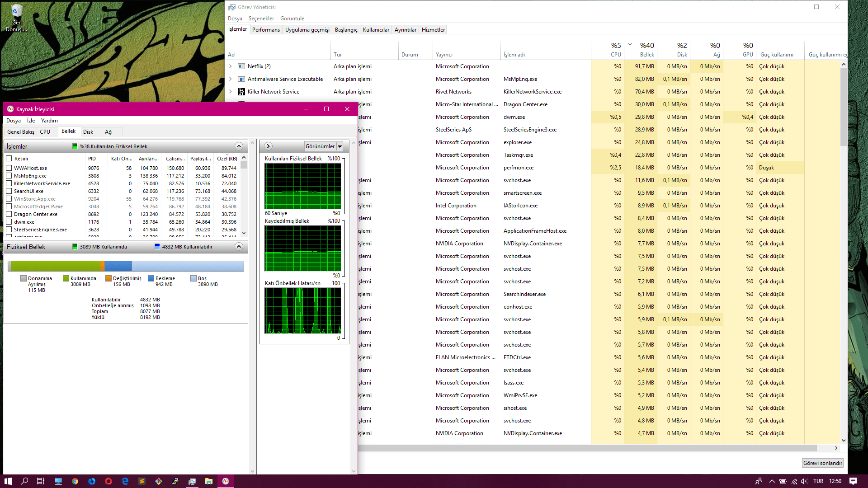Click the Task View taskbar icon
Screen dimensions: 868x488
pyautogui.click(x=41, y=481)
